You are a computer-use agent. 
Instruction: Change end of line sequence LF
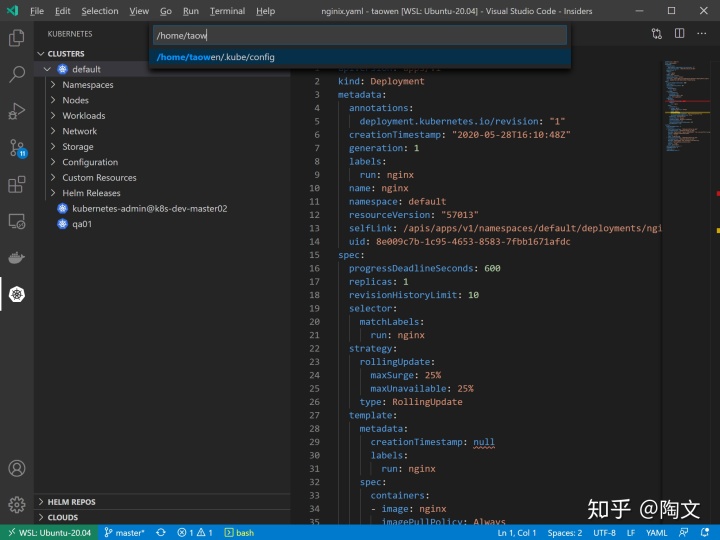click(x=631, y=533)
